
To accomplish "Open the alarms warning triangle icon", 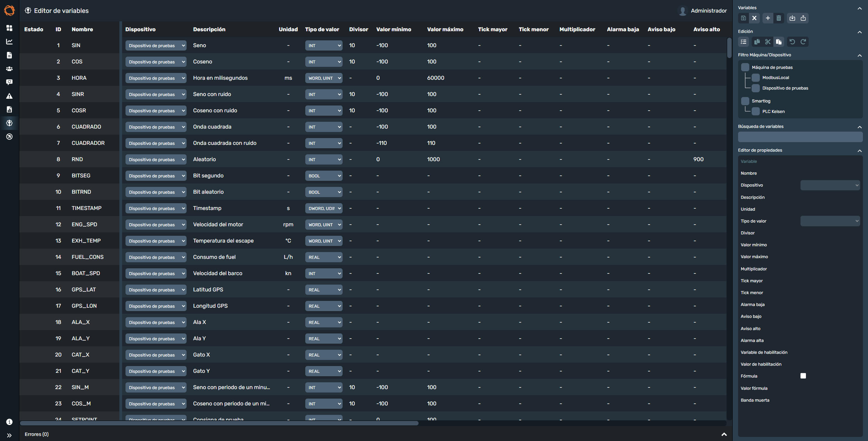I will tap(9, 96).
